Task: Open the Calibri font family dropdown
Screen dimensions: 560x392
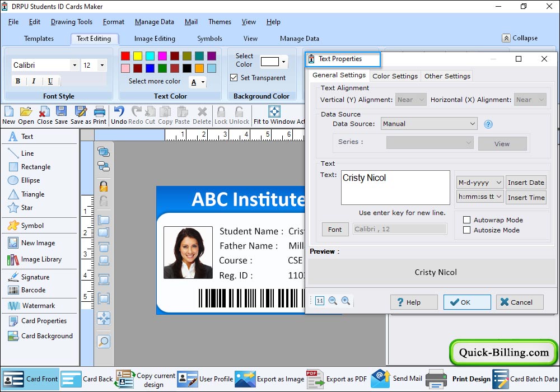Action: (x=74, y=65)
